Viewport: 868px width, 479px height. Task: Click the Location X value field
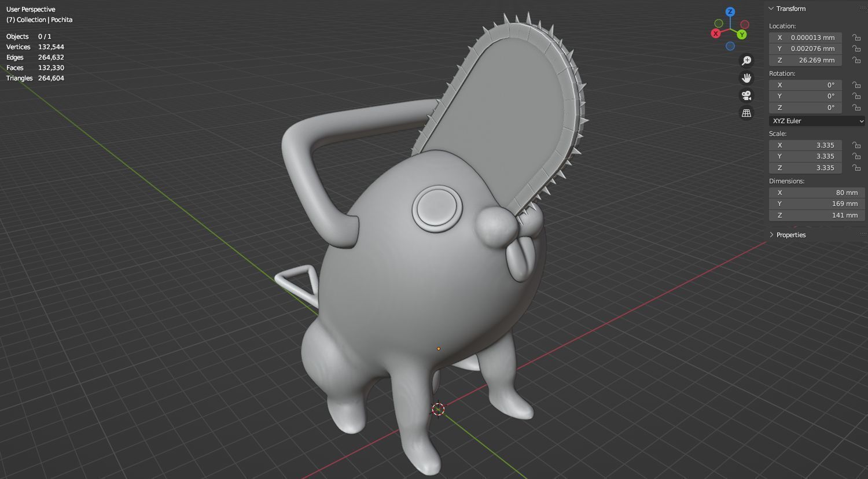tap(806, 38)
